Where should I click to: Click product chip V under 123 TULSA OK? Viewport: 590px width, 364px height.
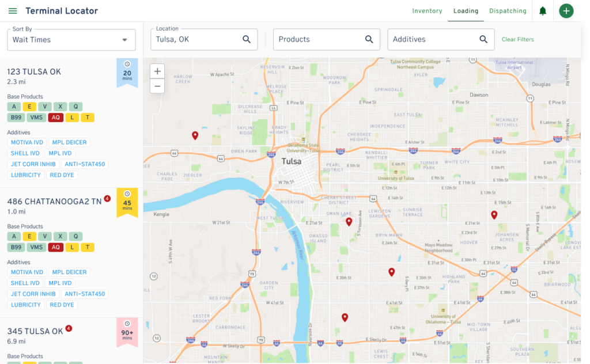[x=45, y=107]
